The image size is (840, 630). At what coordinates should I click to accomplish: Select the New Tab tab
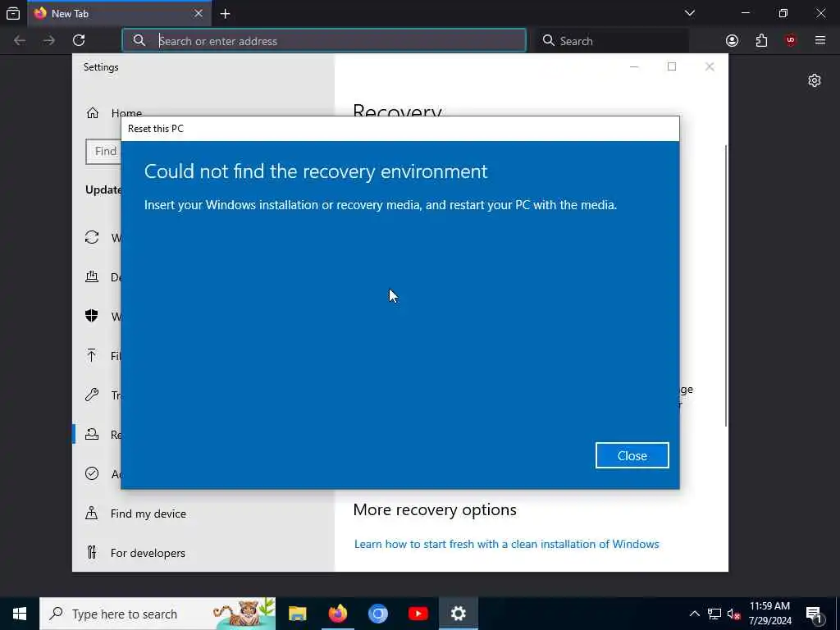tap(119, 13)
